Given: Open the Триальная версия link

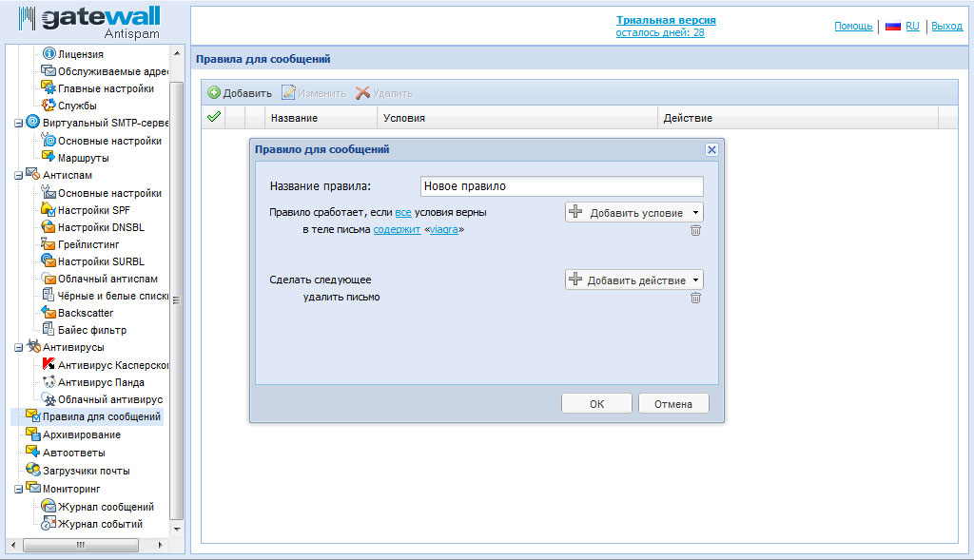Looking at the screenshot, I should (x=666, y=20).
